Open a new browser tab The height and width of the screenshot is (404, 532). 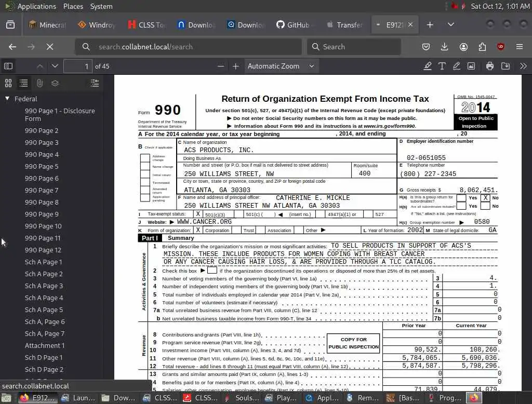pyautogui.click(x=430, y=25)
